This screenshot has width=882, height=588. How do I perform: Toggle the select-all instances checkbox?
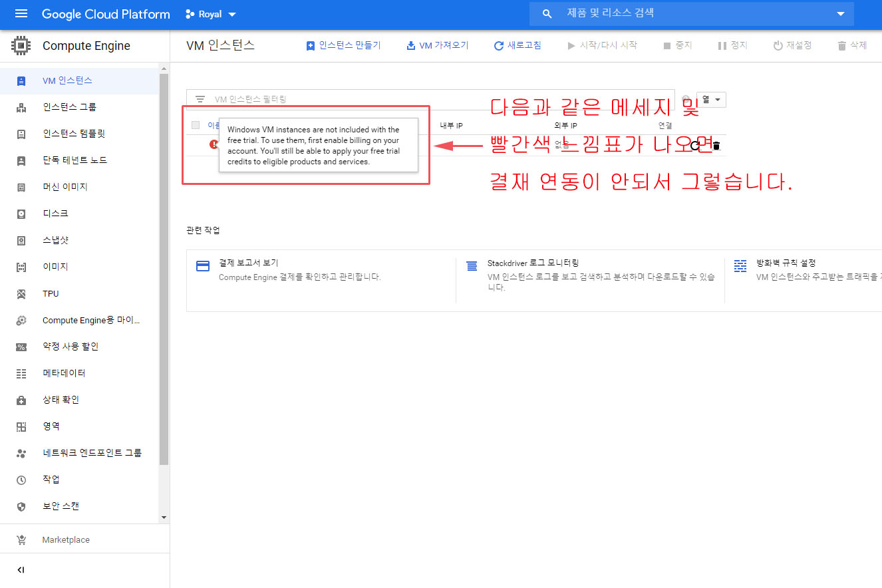click(x=196, y=125)
